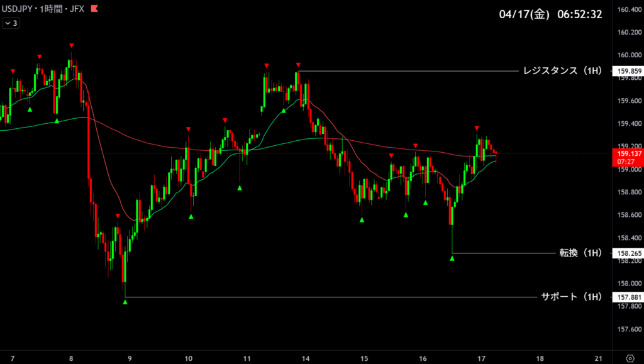
Task: Click the red down-arrow marker at the day 8 peak
Action: coord(72,45)
